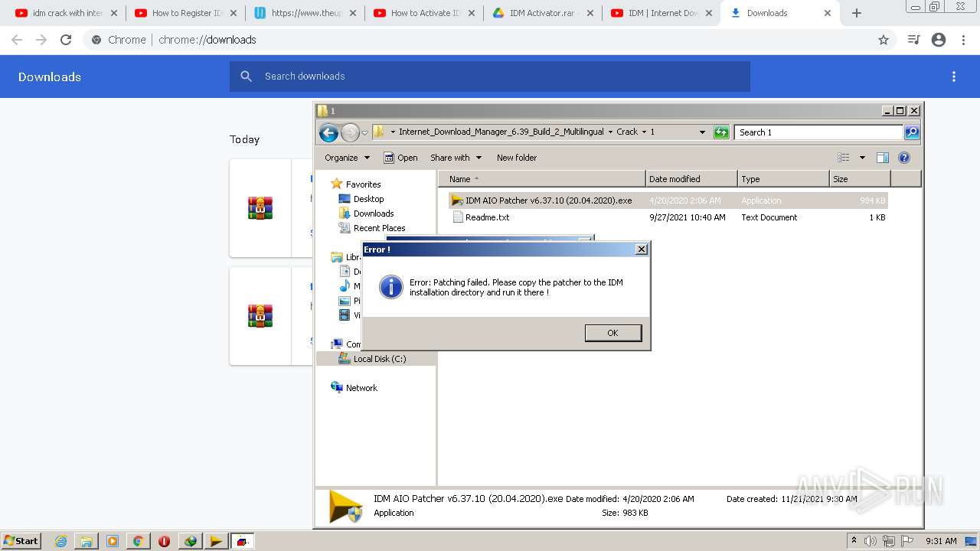Click folder icon in Explorer address bar
Screen dimensions: 980x551
[x=378, y=132]
